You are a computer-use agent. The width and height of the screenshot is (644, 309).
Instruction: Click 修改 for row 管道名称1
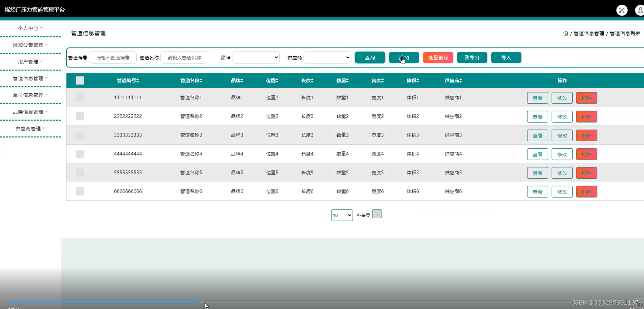coord(562,98)
